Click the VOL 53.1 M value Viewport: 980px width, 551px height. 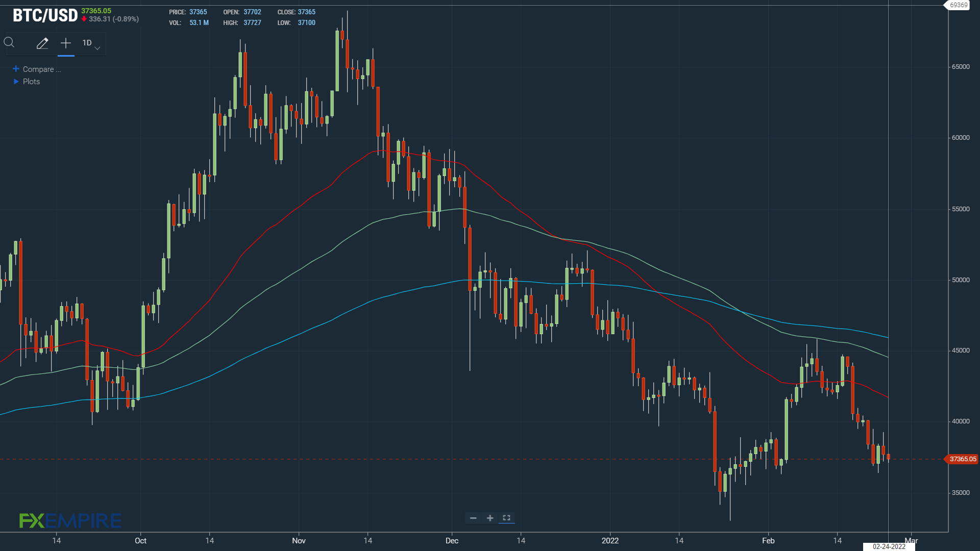(199, 23)
